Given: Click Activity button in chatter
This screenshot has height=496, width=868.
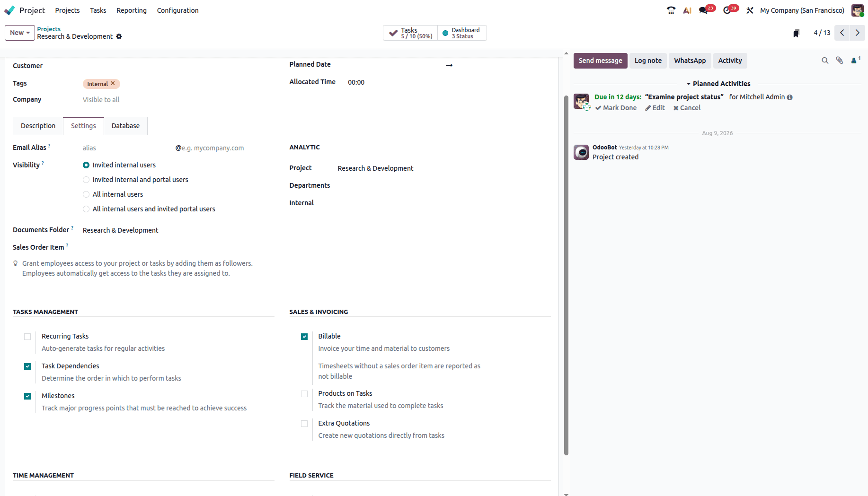Looking at the screenshot, I should [730, 61].
